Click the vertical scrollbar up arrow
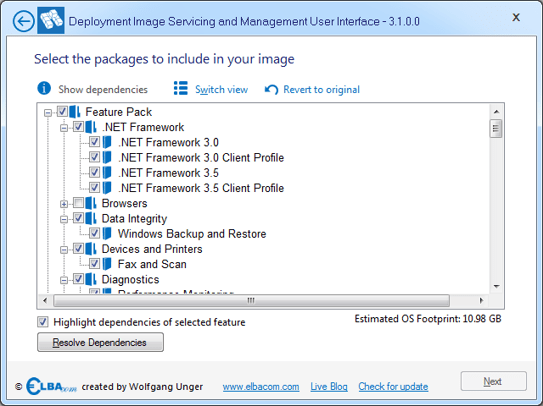Screen dimensions: 543x406 (x=496, y=112)
